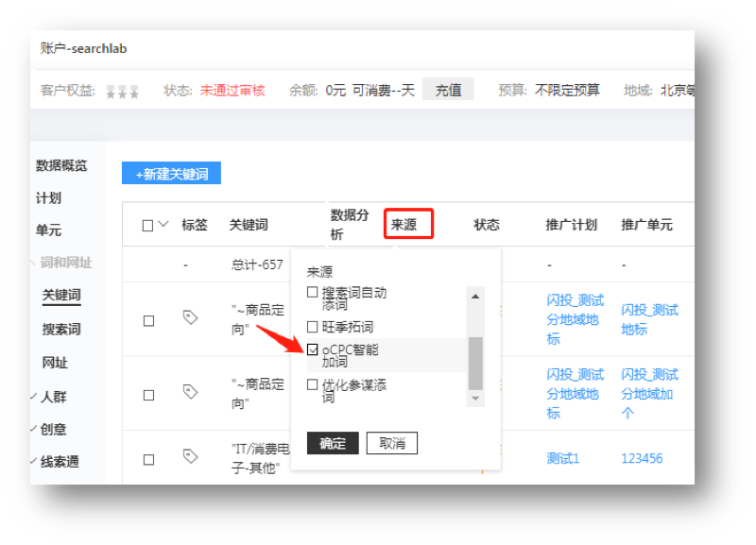This screenshot has height=545, width=756.
Task: Tick the 优化参谋添词 checkbox
Action: coord(313,384)
